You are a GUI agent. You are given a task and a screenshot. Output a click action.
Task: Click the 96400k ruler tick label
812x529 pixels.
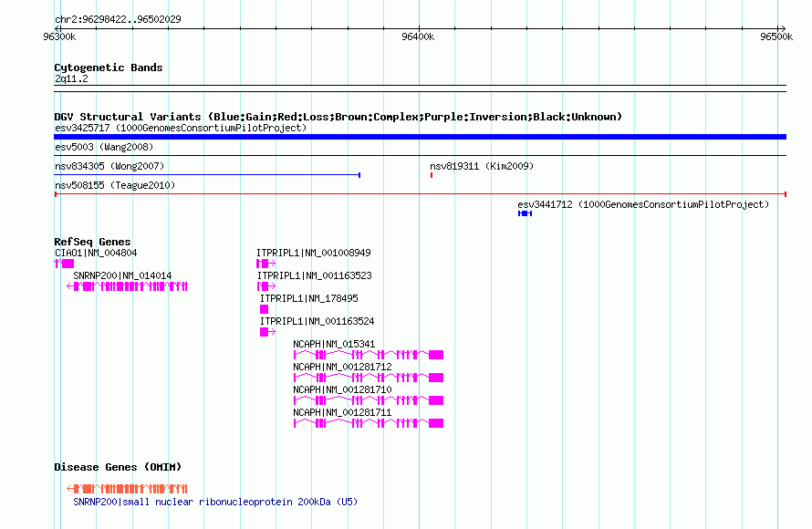(418, 36)
